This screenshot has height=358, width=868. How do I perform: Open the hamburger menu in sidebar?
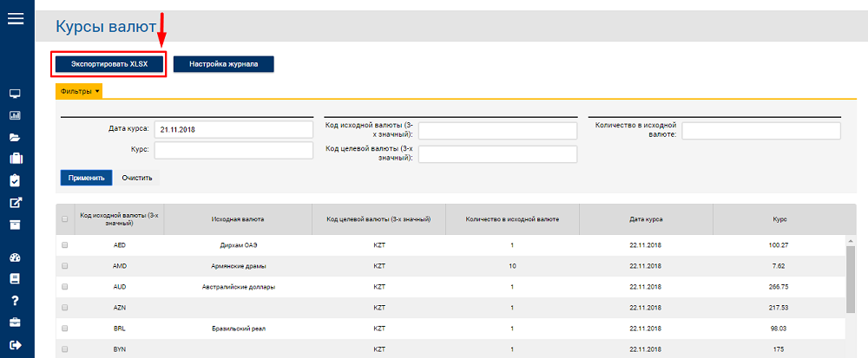pos(16,18)
